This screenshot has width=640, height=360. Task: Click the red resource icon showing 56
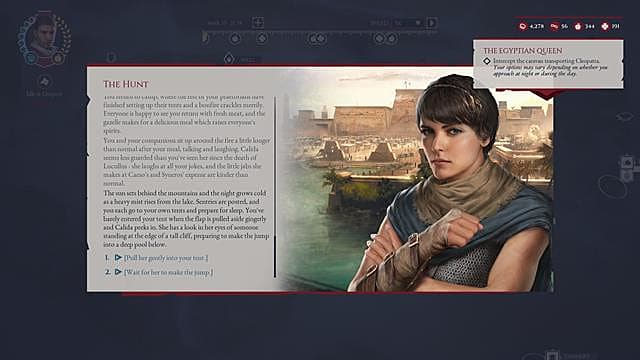(x=554, y=26)
